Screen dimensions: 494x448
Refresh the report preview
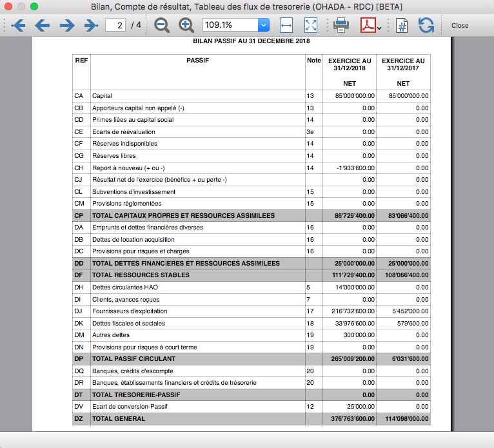[x=426, y=25]
